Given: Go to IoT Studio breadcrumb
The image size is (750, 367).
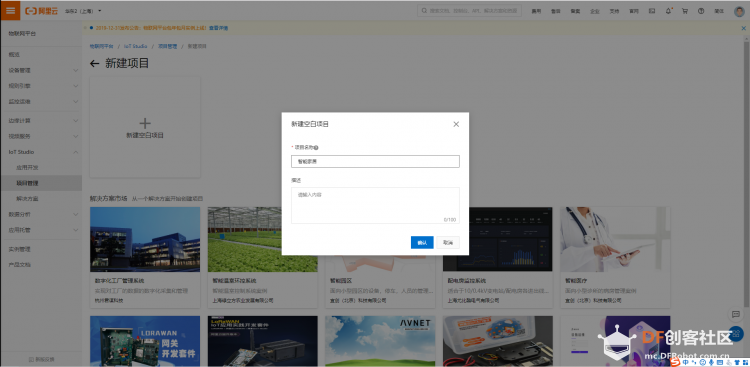Looking at the screenshot, I should click(x=135, y=46).
